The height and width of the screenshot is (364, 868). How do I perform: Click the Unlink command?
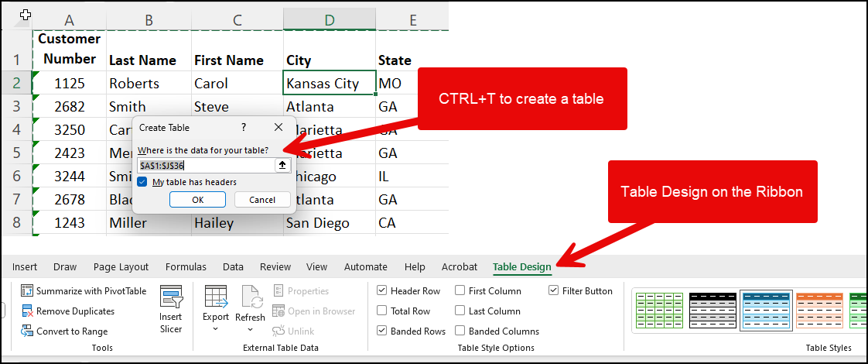coord(293,331)
